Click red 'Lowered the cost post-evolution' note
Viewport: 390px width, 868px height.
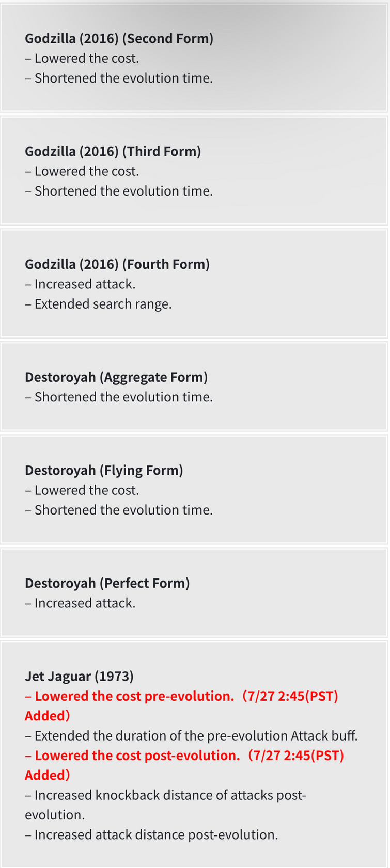pos(184,765)
